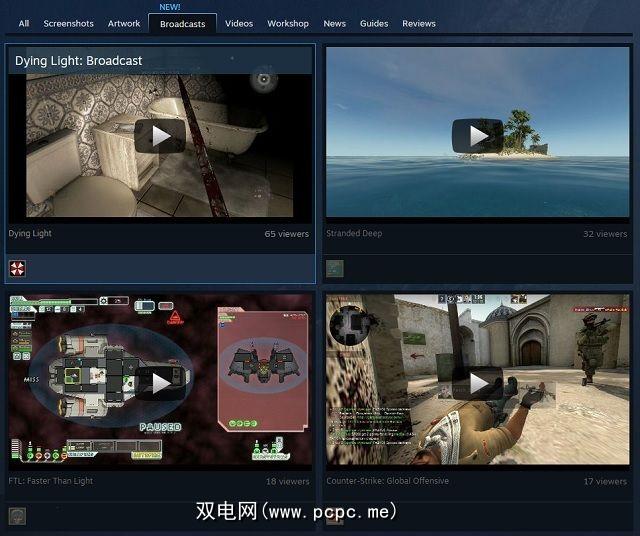
Task: Click the FTL: Faster Than Light game link
Action: 51,481
